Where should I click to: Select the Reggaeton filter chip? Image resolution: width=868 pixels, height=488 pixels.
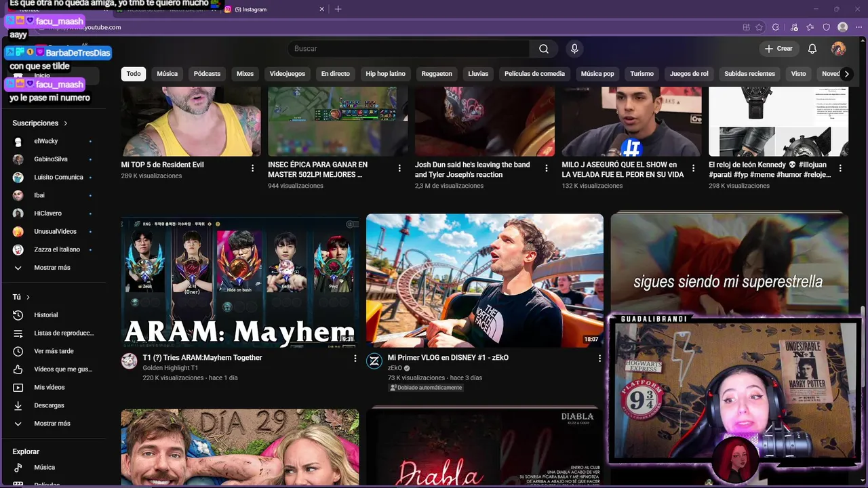point(437,74)
